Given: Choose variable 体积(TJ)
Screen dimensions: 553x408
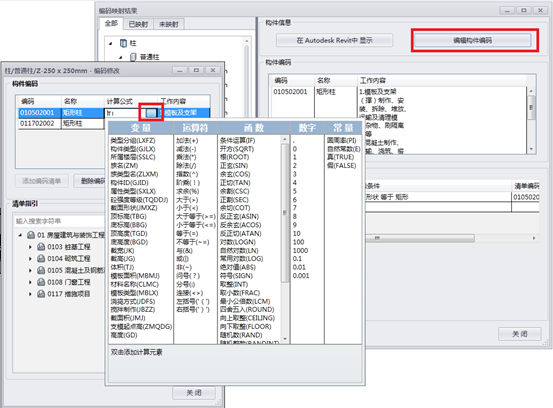Looking at the screenshot, I should click(122, 267).
